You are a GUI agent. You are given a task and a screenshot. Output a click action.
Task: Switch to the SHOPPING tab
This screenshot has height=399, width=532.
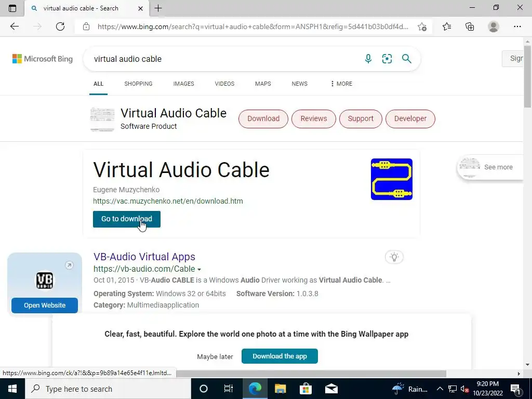pyautogui.click(x=138, y=84)
